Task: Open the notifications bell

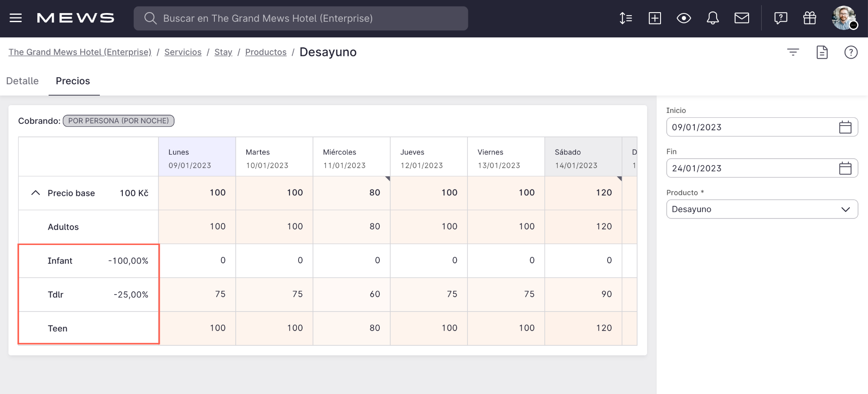Action: [713, 18]
